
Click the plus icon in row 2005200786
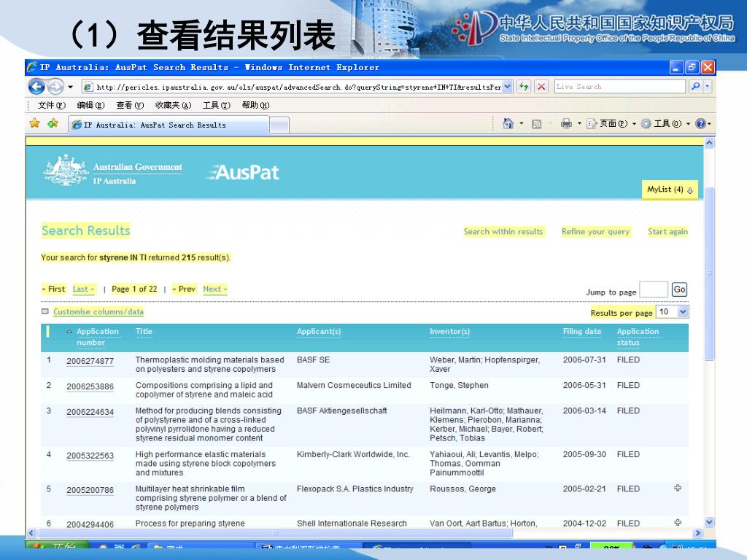(678, 488)
